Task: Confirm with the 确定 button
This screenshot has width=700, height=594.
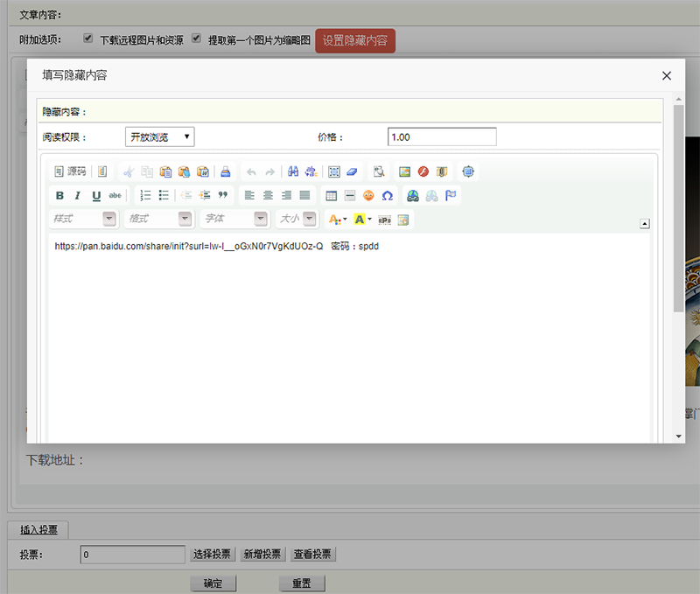Action: 213,583
